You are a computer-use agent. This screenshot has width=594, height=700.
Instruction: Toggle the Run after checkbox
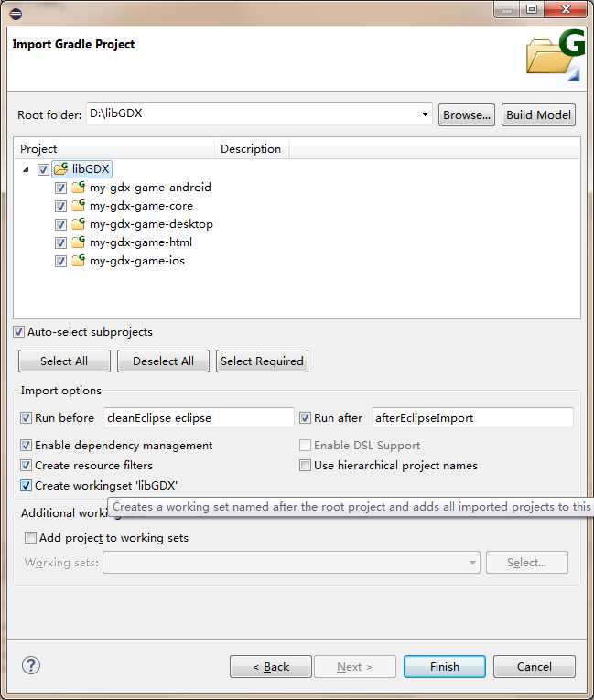[x=305, y=418]
